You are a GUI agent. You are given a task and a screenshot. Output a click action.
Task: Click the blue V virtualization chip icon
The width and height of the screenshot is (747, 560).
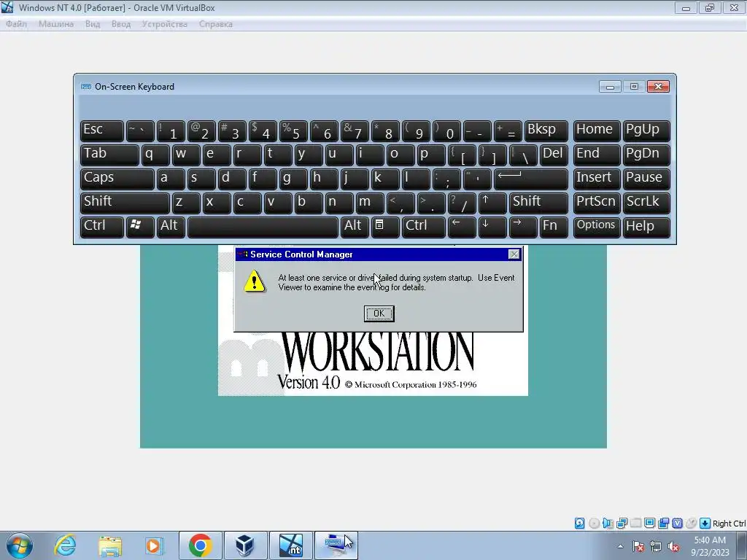(677, 524)
